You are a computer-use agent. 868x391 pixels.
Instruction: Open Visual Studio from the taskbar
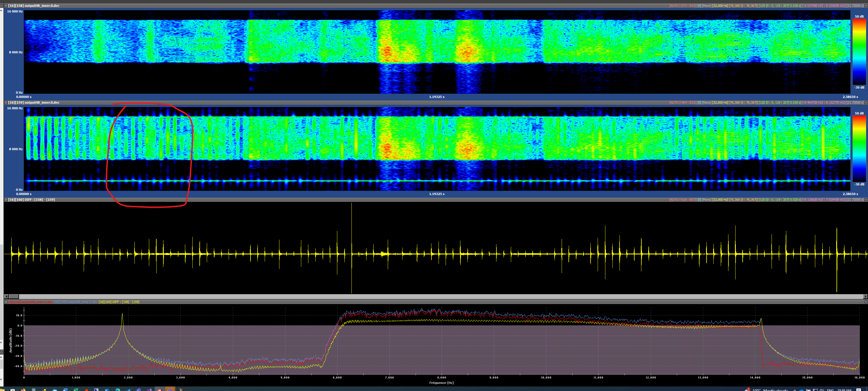pyautogui.click(x=149, y=389)
